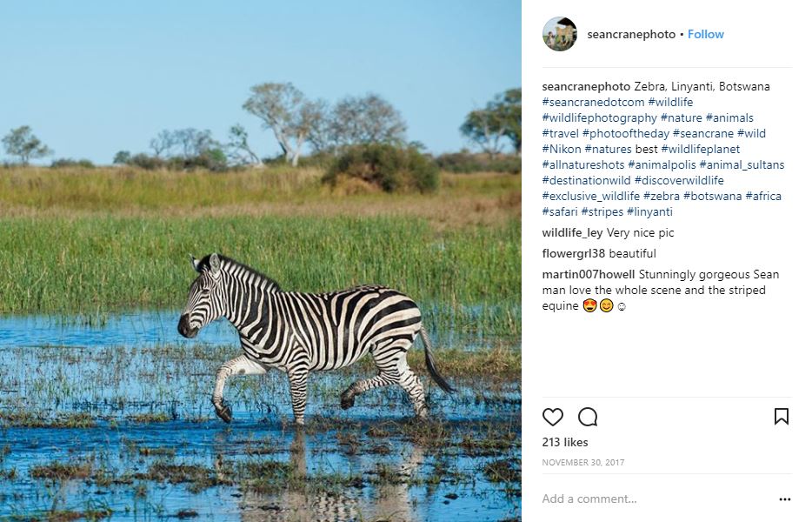
Task: Select the #safari hashtag link
Action: click(x=559, y=212)
